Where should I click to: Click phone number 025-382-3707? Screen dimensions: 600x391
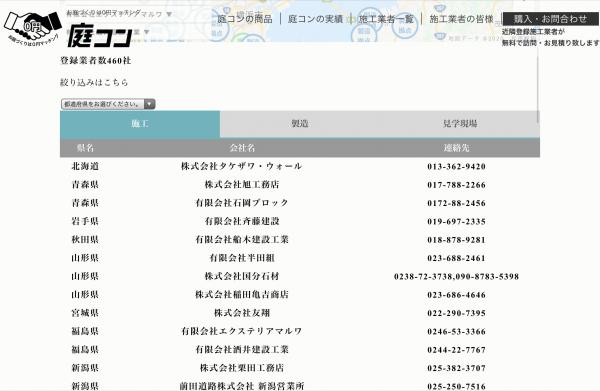(x=457, y=368)
